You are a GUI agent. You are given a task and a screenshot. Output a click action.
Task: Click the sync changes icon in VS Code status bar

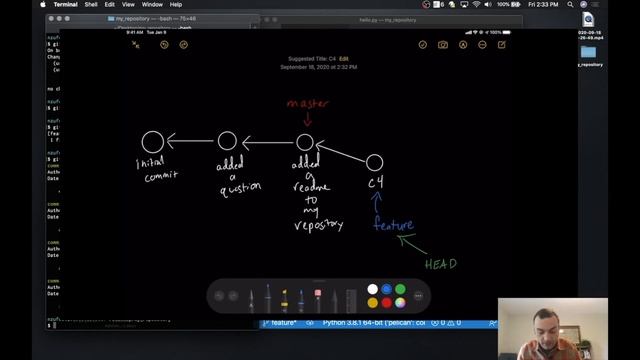[x=310, y=323]
